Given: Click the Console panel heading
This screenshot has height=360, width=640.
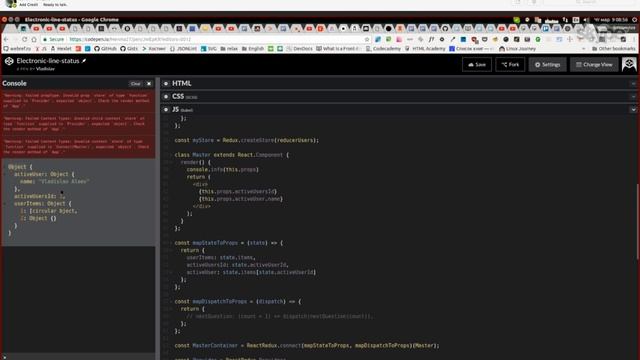Looking at the screenshot, I should 14,83.
